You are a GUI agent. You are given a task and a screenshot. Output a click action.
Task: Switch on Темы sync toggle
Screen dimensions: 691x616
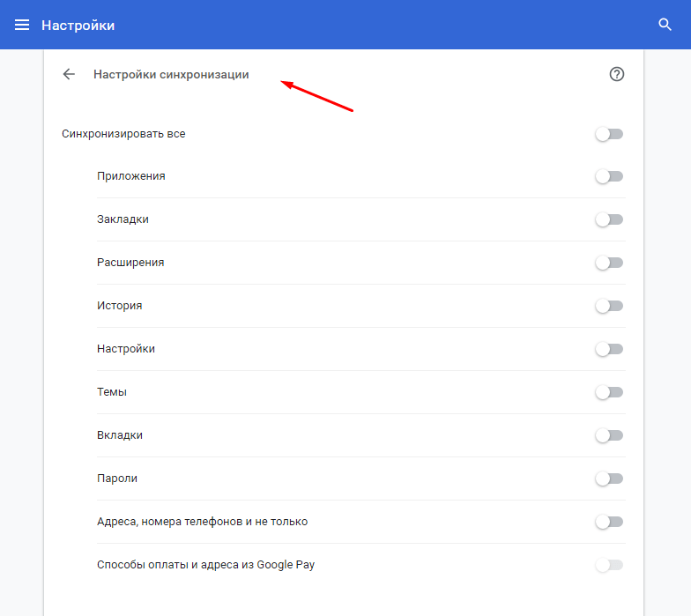click(x=609, y=392)
